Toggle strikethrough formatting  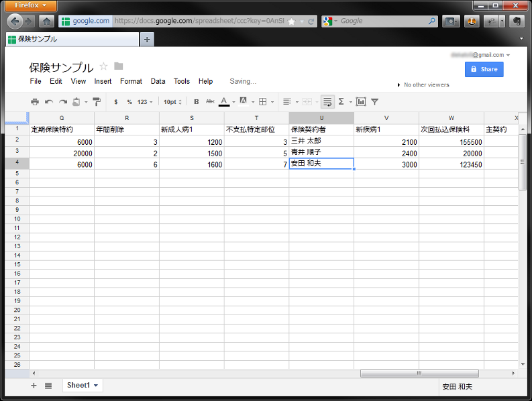point(210,101)
